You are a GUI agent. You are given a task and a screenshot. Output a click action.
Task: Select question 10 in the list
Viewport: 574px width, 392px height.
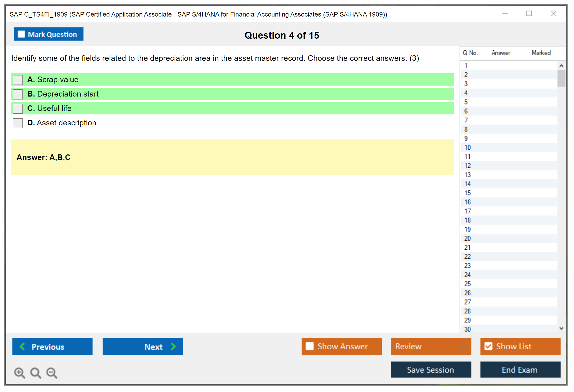(467, 147)
